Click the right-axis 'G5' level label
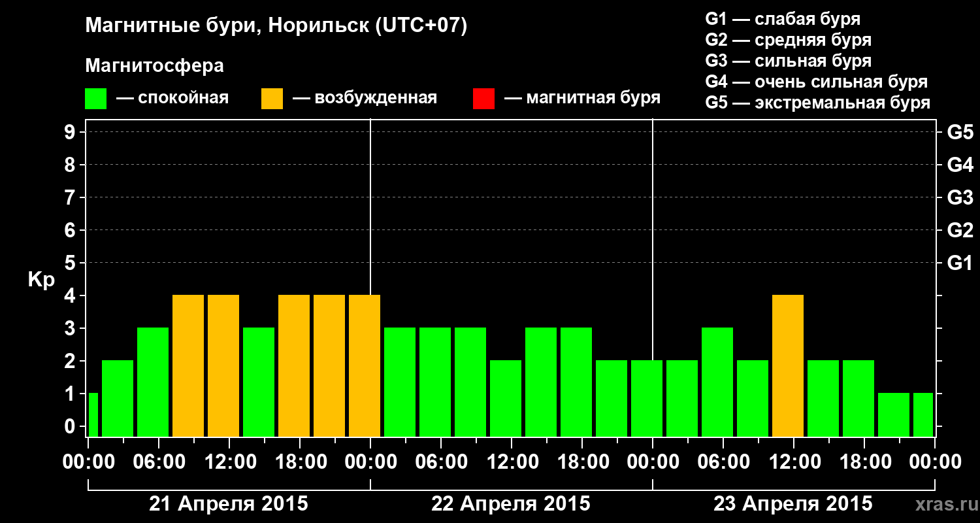 click(x=960, y=132)
